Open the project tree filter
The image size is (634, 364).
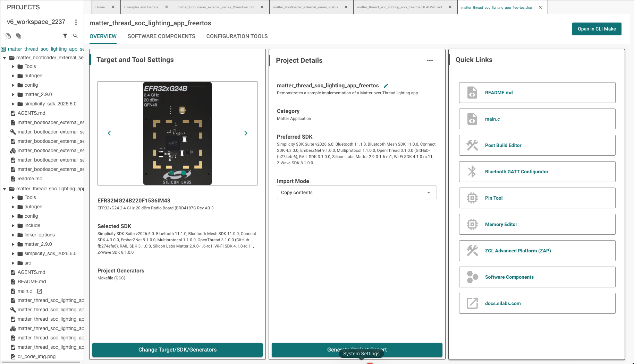[x=65, y=36]
